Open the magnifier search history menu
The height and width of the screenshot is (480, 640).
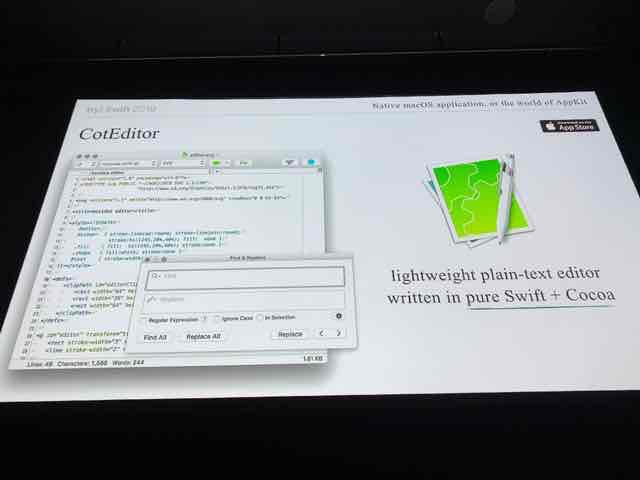pos(156,276)
